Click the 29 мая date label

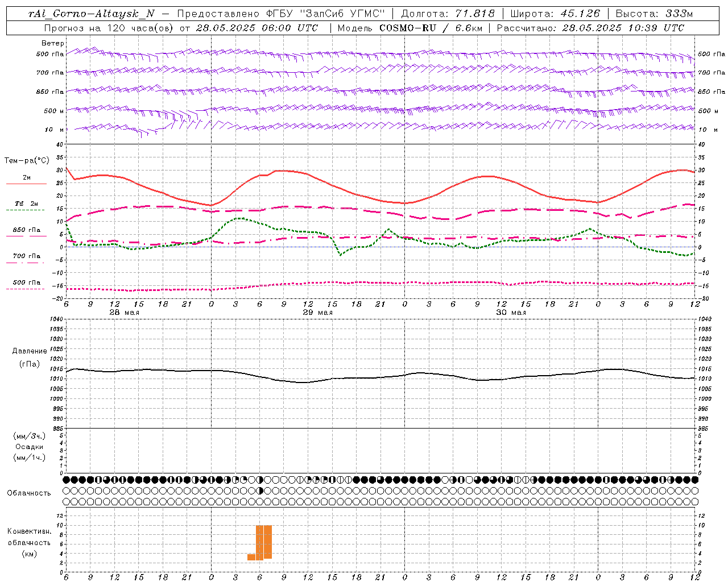pyautogui.click(x=317, y=313)
